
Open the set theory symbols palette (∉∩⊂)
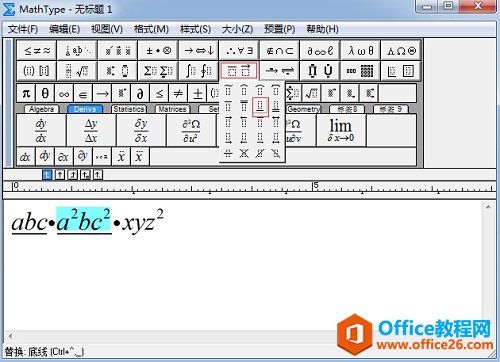(280, 50)
